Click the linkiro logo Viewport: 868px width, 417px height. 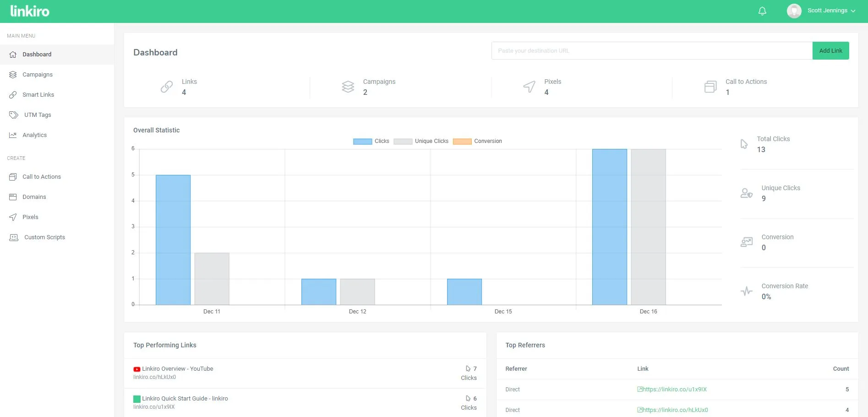click(x=30, y=11)
